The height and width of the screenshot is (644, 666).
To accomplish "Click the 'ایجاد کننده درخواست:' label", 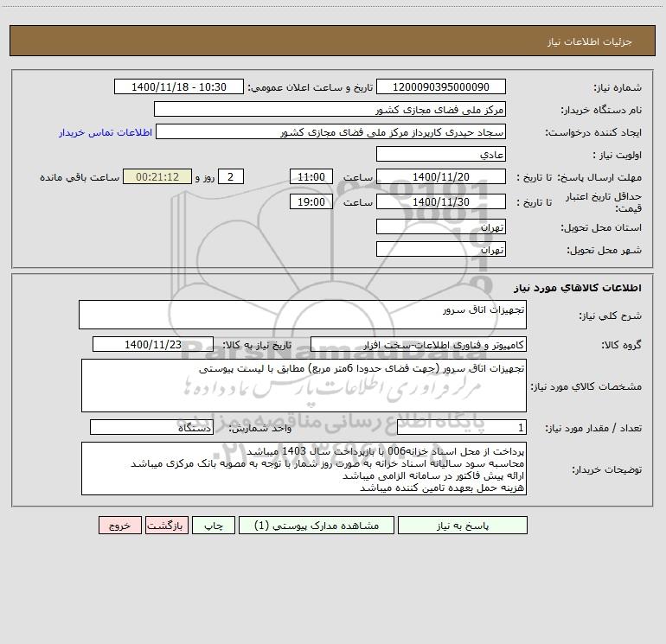I will point(593,132).
